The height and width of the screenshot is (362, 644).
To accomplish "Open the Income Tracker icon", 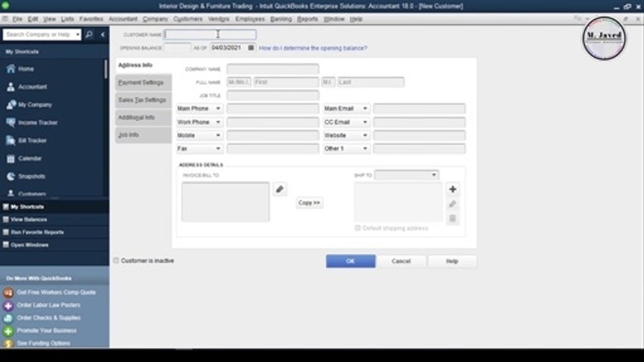I will pyautogui.click(x=11, y=123).
